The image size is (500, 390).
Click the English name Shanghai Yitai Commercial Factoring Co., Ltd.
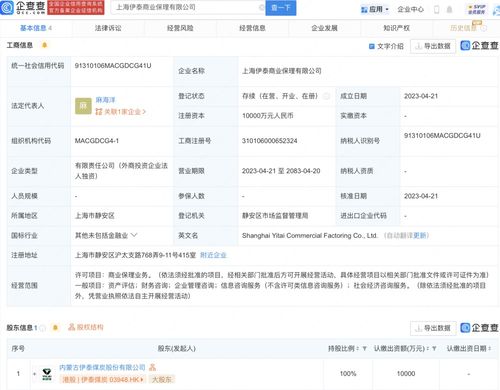pyautogui.click(x=310, y=236)
